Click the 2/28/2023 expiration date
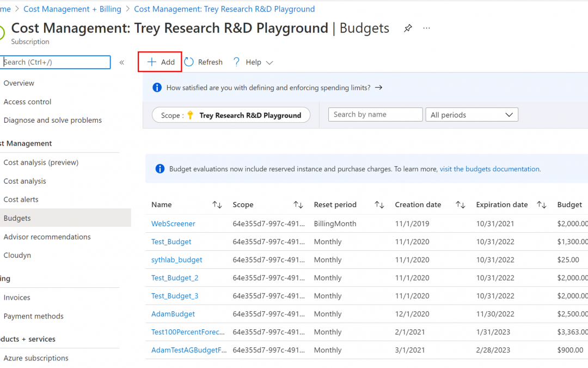The image size is (588, 368). [493, 350]
